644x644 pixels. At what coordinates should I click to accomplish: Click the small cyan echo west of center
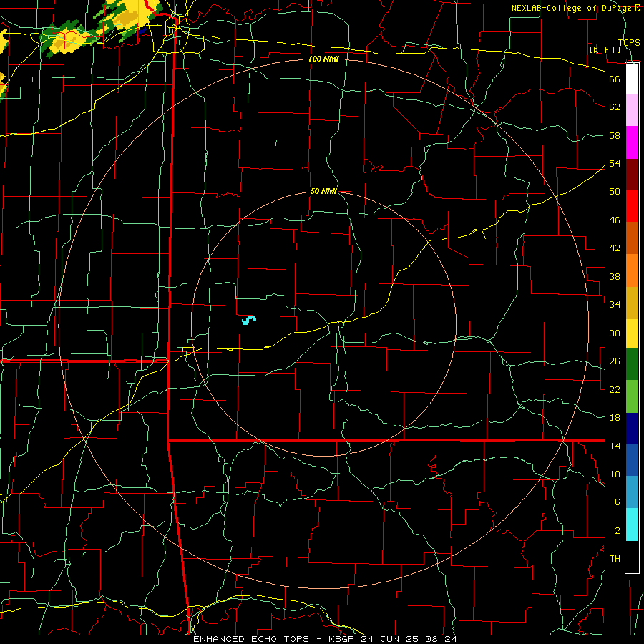point(249,320)
